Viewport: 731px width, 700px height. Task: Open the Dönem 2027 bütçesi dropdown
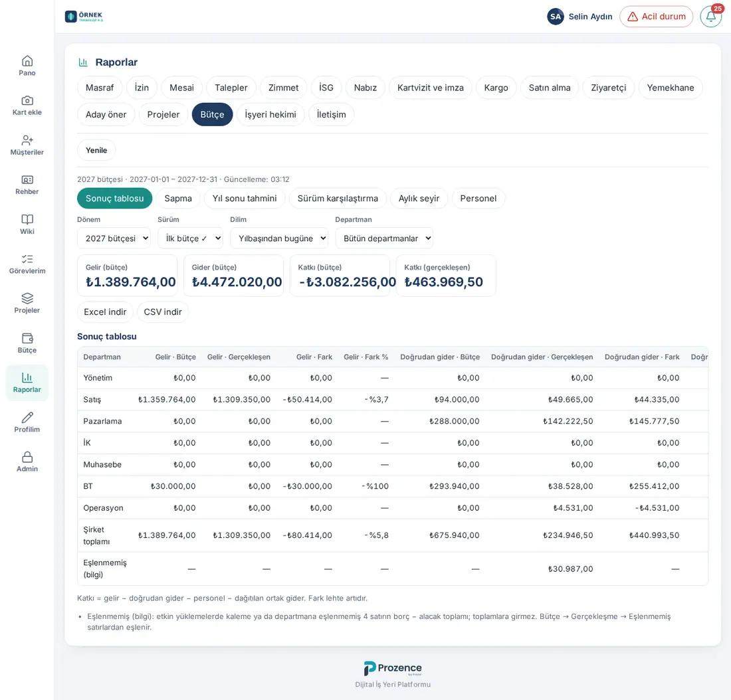pos(114,238)
